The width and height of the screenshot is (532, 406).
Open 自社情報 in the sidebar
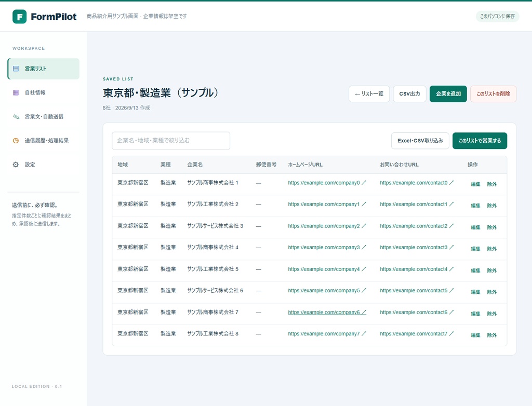44,92
